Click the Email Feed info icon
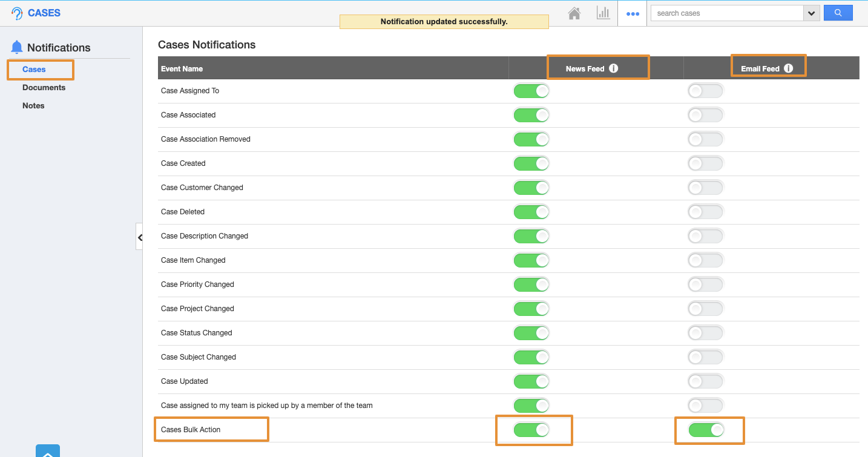 tap(788, 68)
